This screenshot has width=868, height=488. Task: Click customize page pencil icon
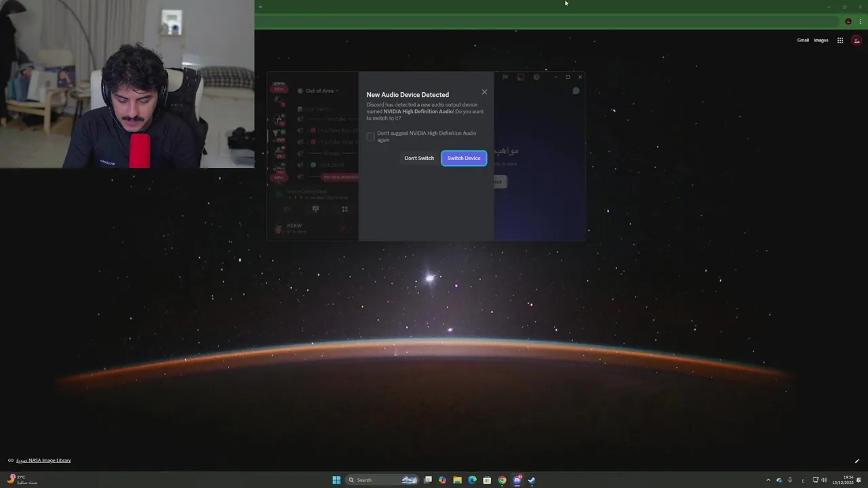(x=857, y=461)
